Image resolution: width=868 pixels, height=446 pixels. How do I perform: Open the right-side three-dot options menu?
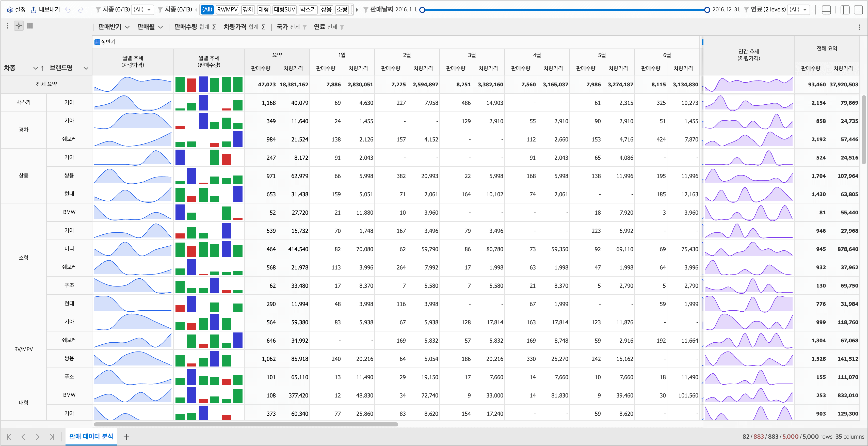click(859, 27)
